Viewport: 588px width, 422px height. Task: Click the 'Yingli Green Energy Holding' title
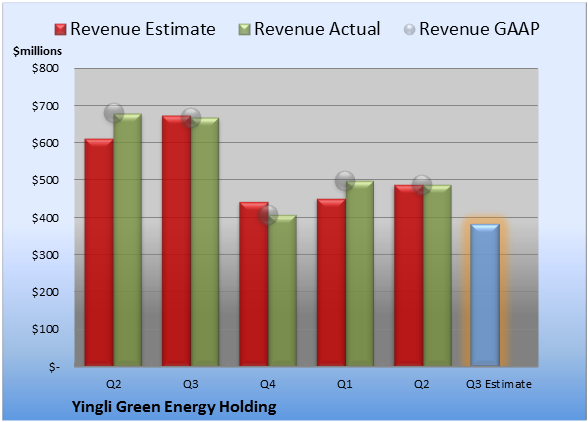pos(174,407)
